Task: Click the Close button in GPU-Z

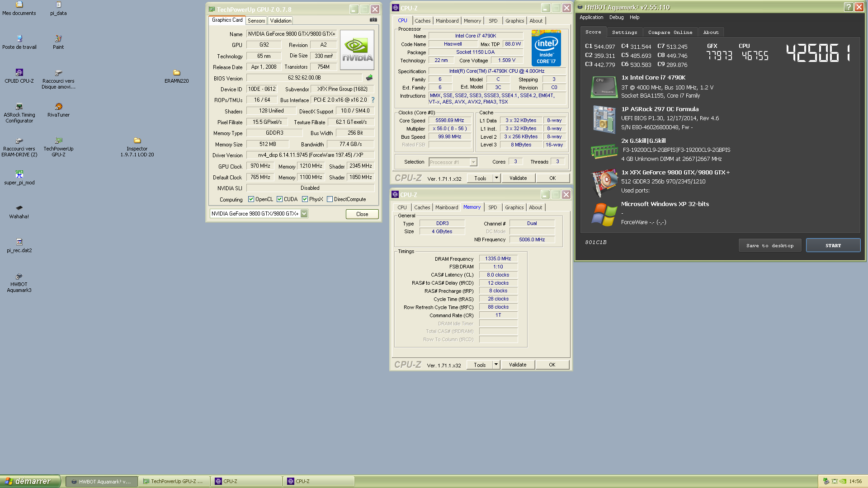Action: pos(362,214)
